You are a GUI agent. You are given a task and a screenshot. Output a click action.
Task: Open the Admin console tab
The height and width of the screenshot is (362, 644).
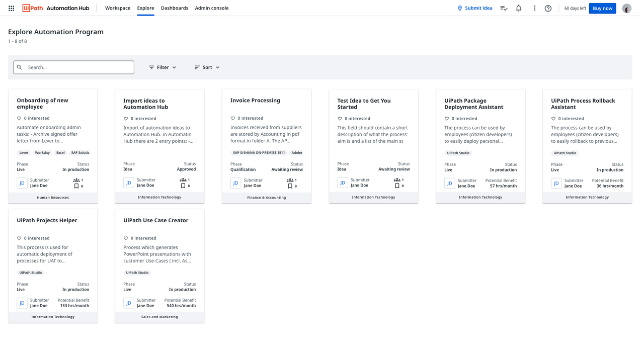click(211, 8)
